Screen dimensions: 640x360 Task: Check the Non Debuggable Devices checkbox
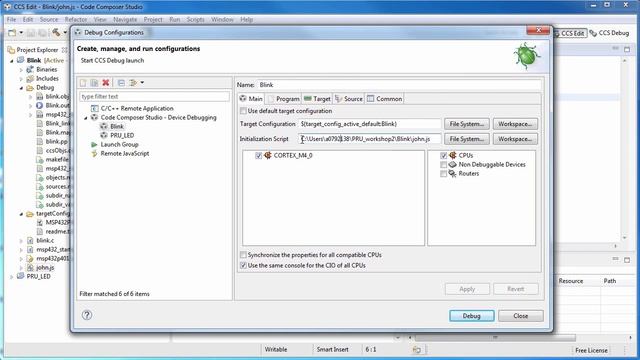(x=443, y=164)
